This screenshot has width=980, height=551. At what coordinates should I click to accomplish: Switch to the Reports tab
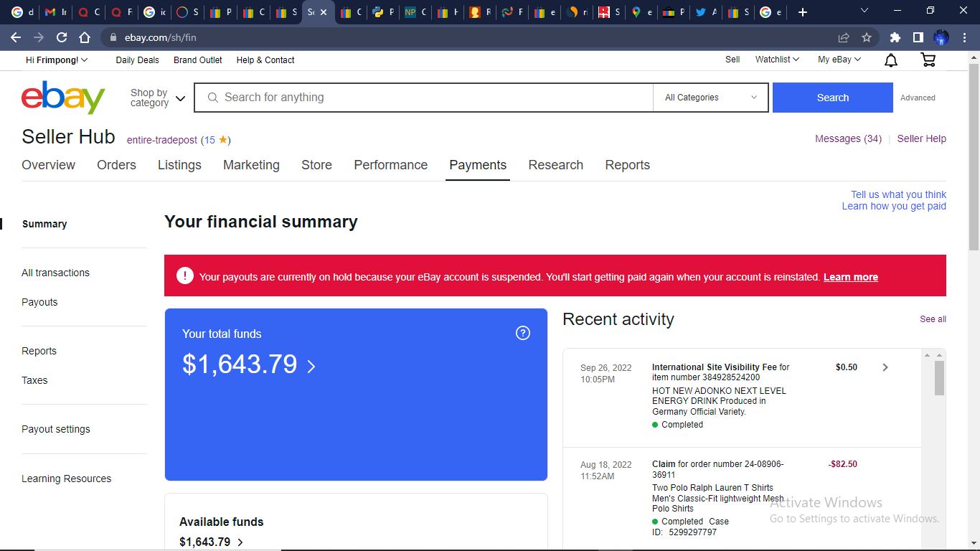click(x=628, y=165)
